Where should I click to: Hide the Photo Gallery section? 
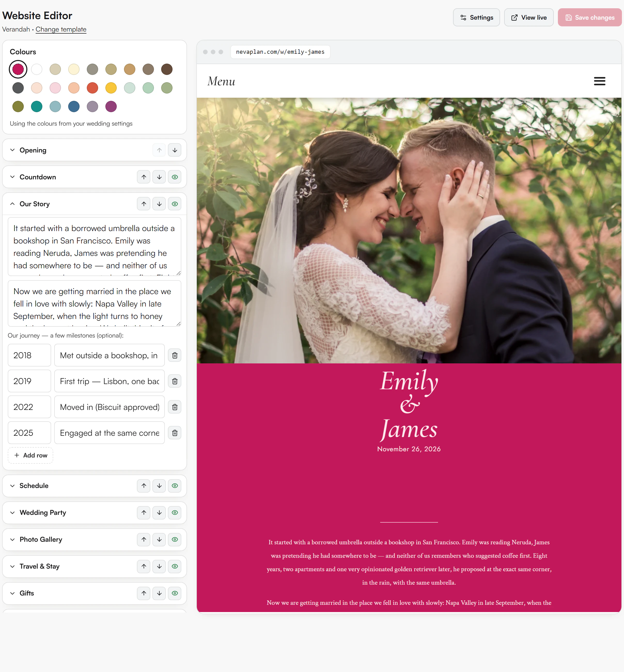pyautogui.click(x=175, y=539)
